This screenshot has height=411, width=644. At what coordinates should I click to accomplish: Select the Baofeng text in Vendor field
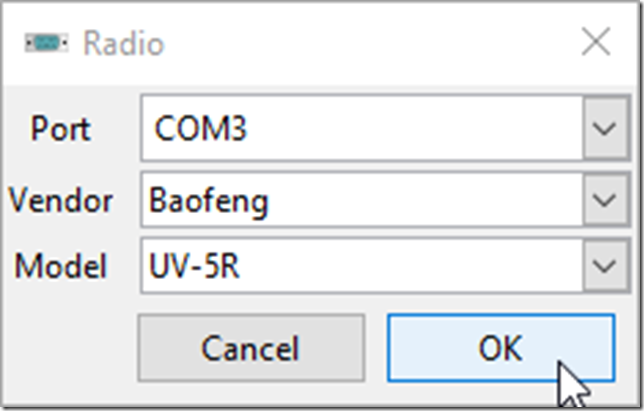coord(208,200)
